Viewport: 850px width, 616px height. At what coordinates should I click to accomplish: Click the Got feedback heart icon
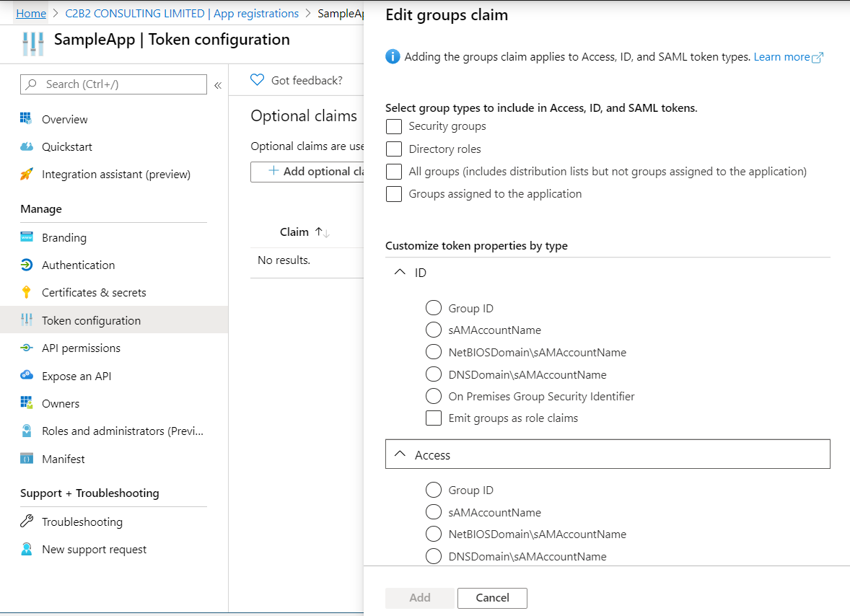click(x=257, y=79)
